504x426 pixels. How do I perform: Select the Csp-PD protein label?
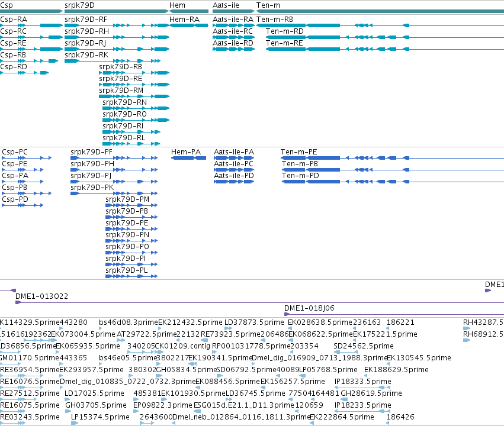(15, 199)
